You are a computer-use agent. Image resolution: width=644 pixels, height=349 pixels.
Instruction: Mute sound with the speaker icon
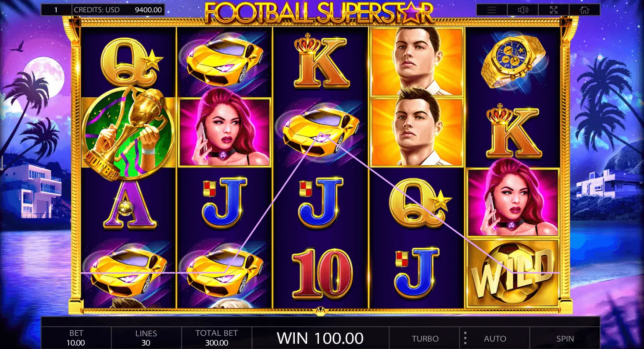(522, 10)
